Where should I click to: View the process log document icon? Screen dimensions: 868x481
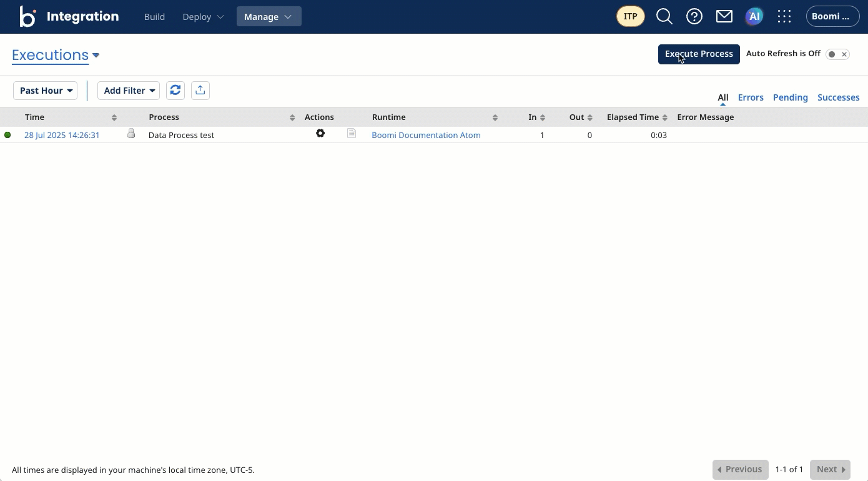(x=351, y=133)
